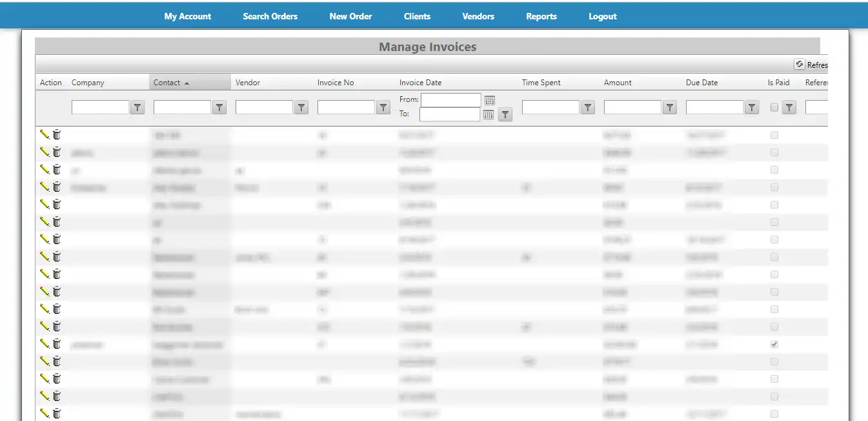Click the Invoice Date filter funnel icon
The height and width of the screenshot is (421, 868).
[x=505, y=115]
